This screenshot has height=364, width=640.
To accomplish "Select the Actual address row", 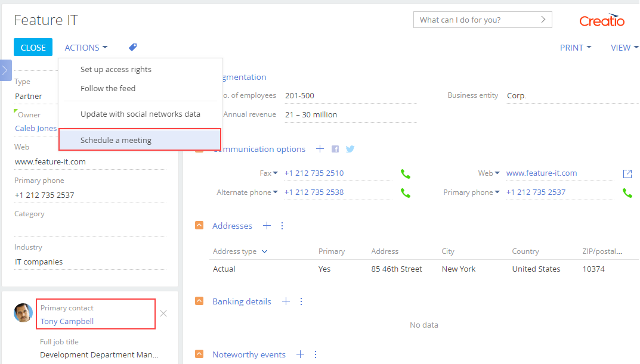I will click(424, 269).
